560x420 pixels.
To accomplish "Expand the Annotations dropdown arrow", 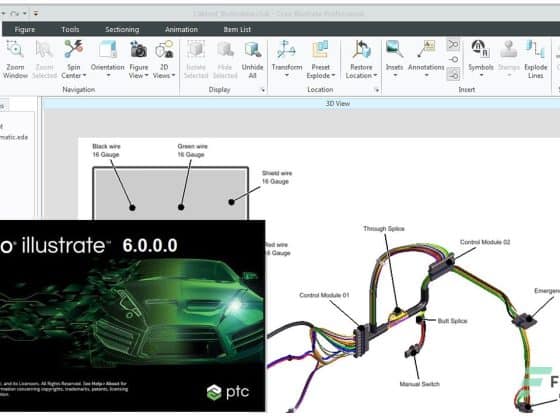I will tap(426, 75).
